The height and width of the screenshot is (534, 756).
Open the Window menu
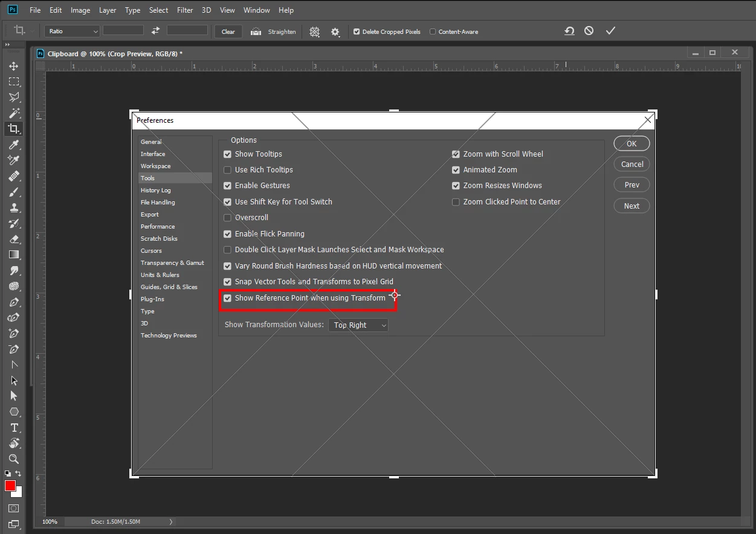click(x=257, y=10)
